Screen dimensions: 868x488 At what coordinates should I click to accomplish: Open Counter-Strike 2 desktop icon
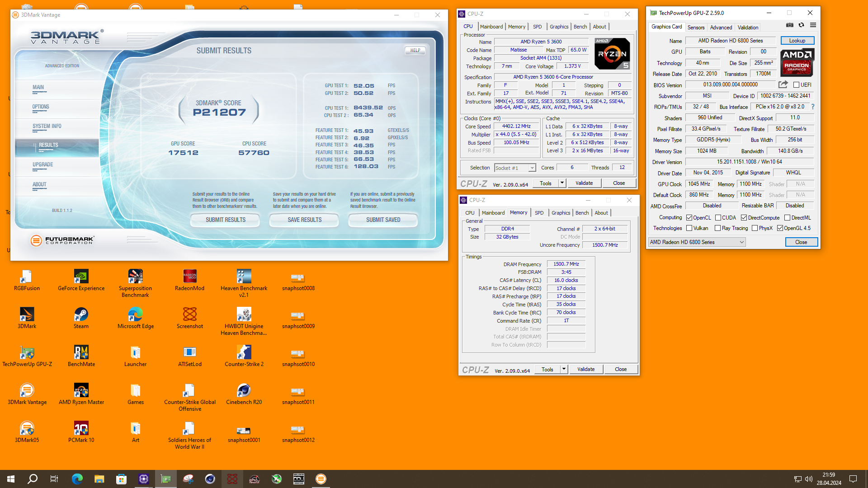point(244,357)
